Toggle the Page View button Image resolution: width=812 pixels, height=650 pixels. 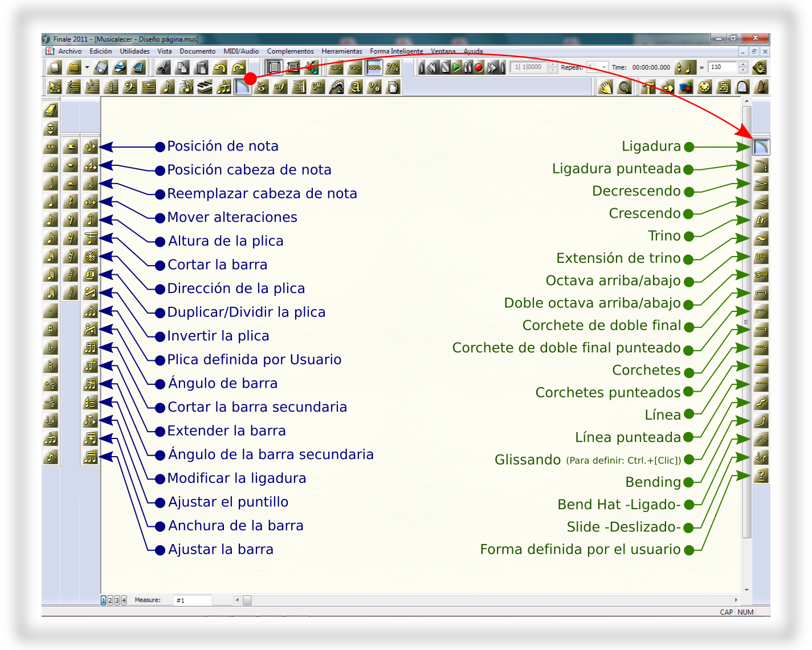[274, 68]
